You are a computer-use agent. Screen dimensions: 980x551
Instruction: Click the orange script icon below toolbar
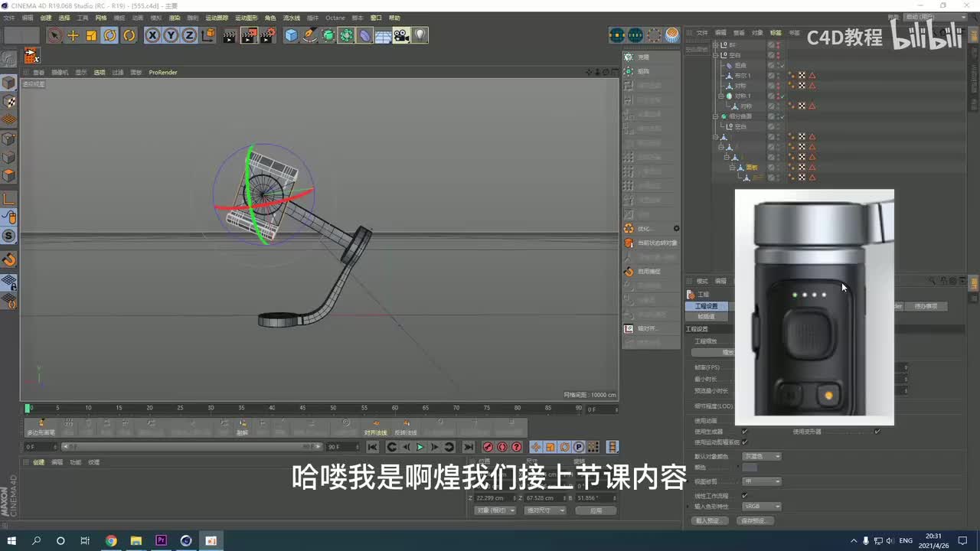[31, 56]
